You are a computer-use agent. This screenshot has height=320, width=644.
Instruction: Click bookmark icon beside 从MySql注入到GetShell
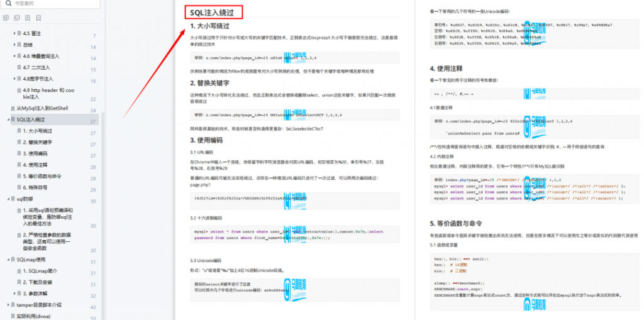(x=13, y=108)
